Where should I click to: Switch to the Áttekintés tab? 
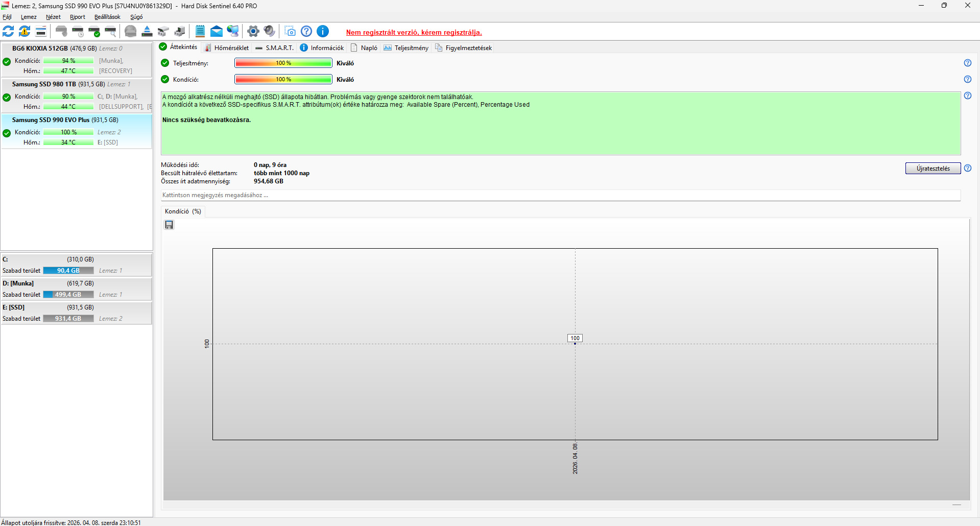pyautogui.click(x=178, y=47)
